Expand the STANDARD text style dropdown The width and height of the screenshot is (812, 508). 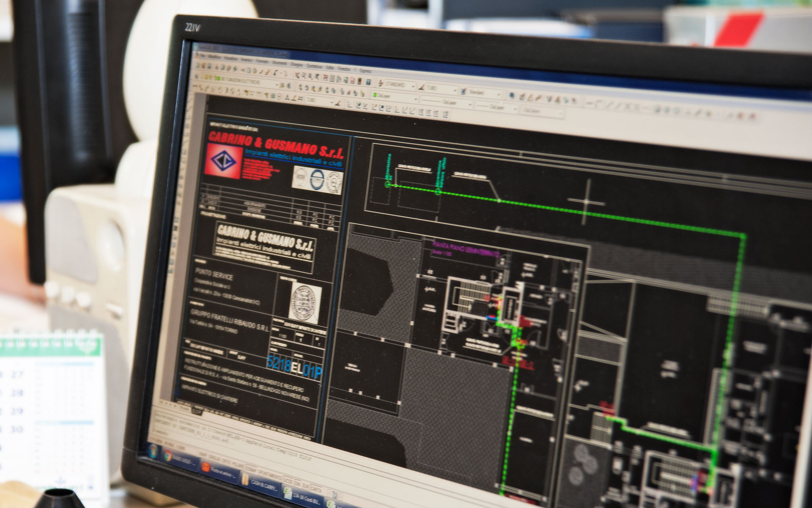point(413,86)
